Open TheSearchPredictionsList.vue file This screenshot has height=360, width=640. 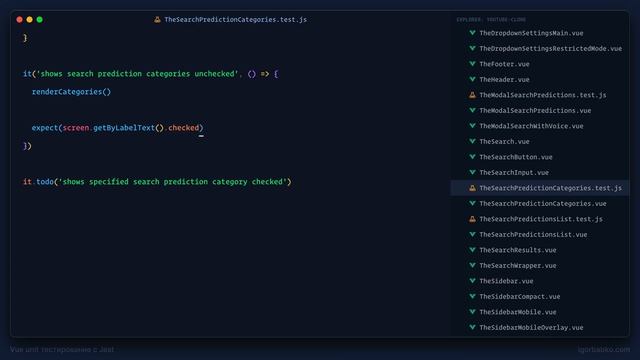[533, 235]
